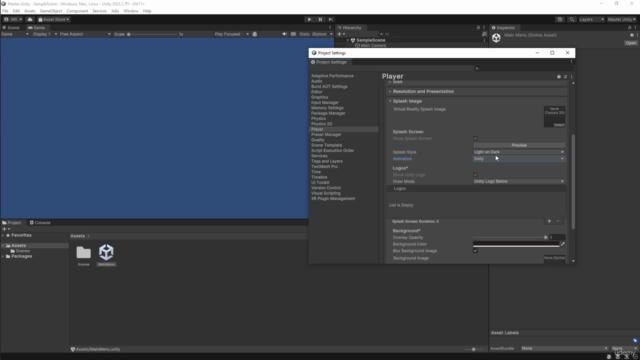Click the global search magnifier icon
This screenshot has height=360, width=640.
pos(571,19)
